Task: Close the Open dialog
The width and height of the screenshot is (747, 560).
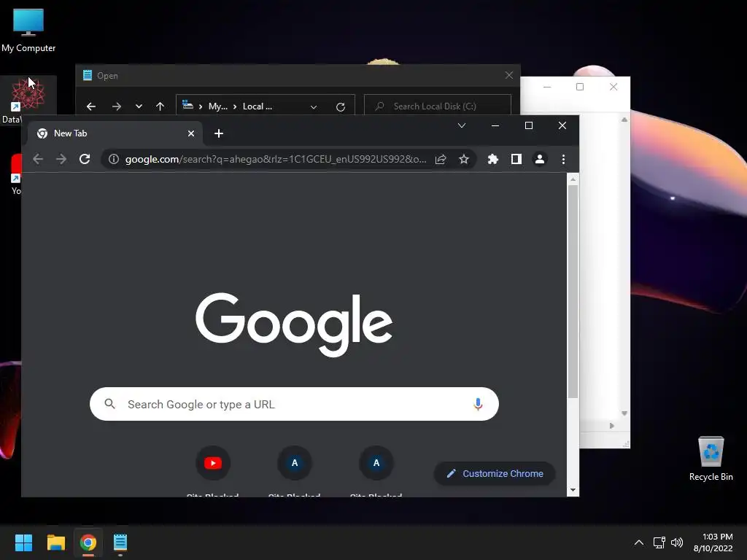Action: tap(508, 75)
